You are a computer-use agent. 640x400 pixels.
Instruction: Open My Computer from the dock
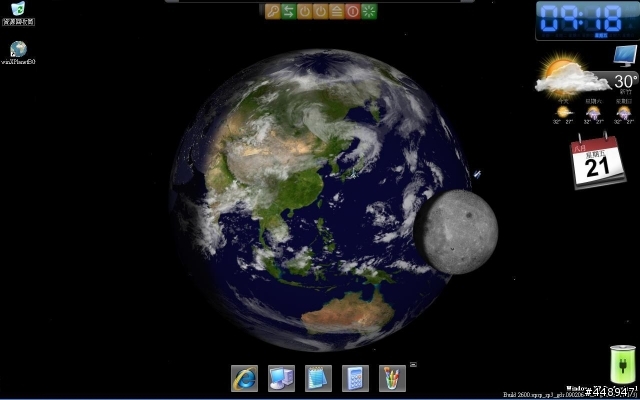click(x=281, y=378)
